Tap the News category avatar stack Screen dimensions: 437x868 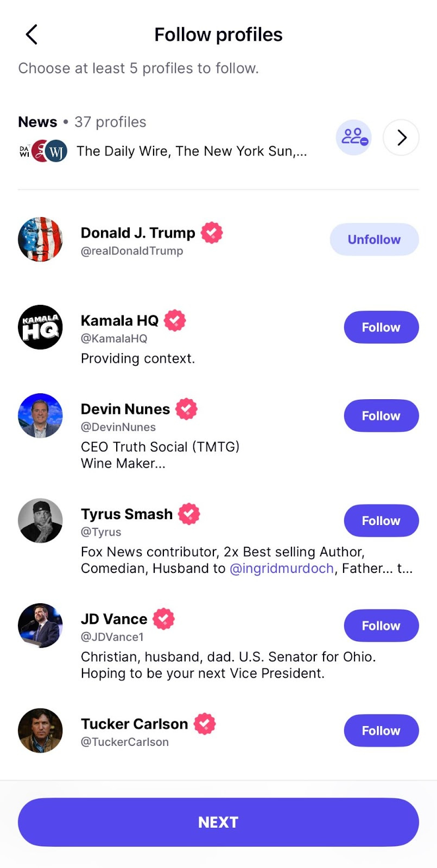click(x=43, y=151)
